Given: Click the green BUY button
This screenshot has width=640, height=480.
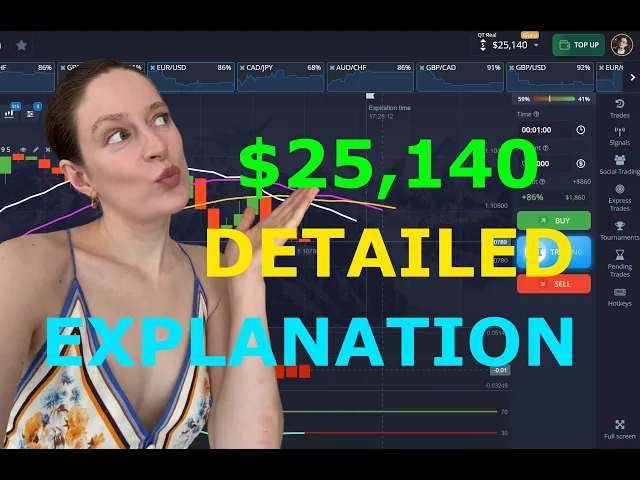Looking at the screenshot, I should pos(554,221).
